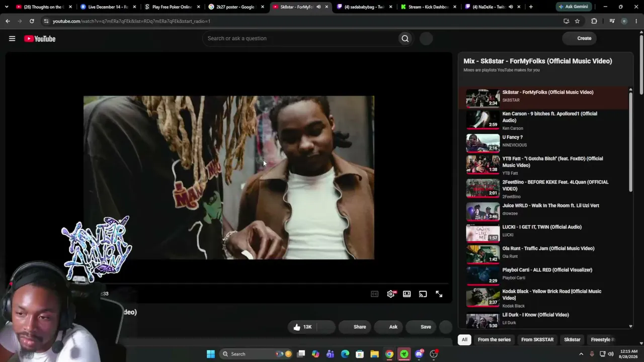Image resolution: width=644 pixels, height=362 pixels.
Task: Switch to the 'Live December 14' browser tab
Action: coord(108,7)
